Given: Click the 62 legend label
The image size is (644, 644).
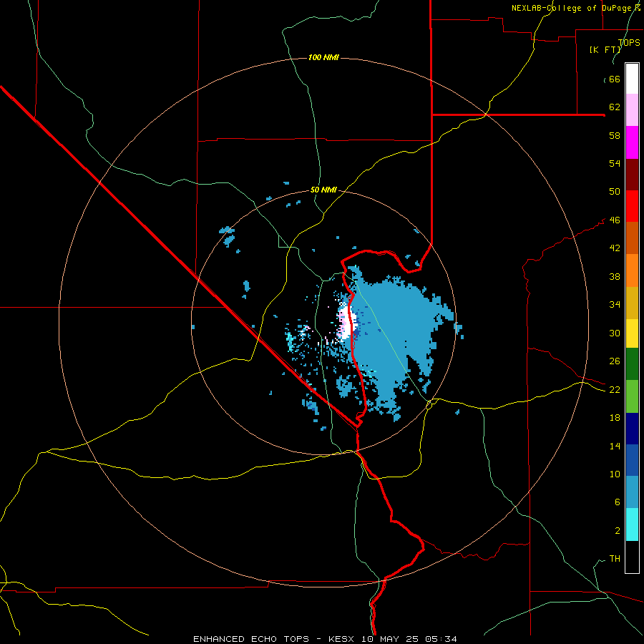Looking at the screenshot, I should tap(615, 107).
